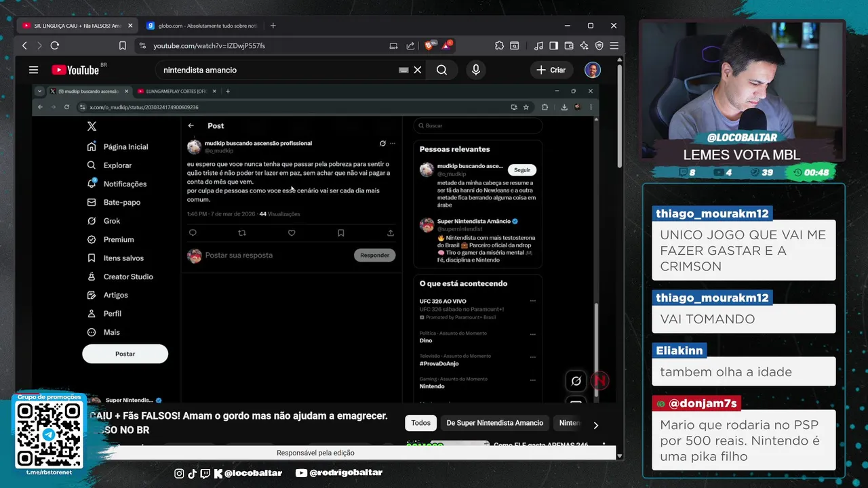Go back in the outer browser
The image size is (868, 488).
[x=24, y=45]
